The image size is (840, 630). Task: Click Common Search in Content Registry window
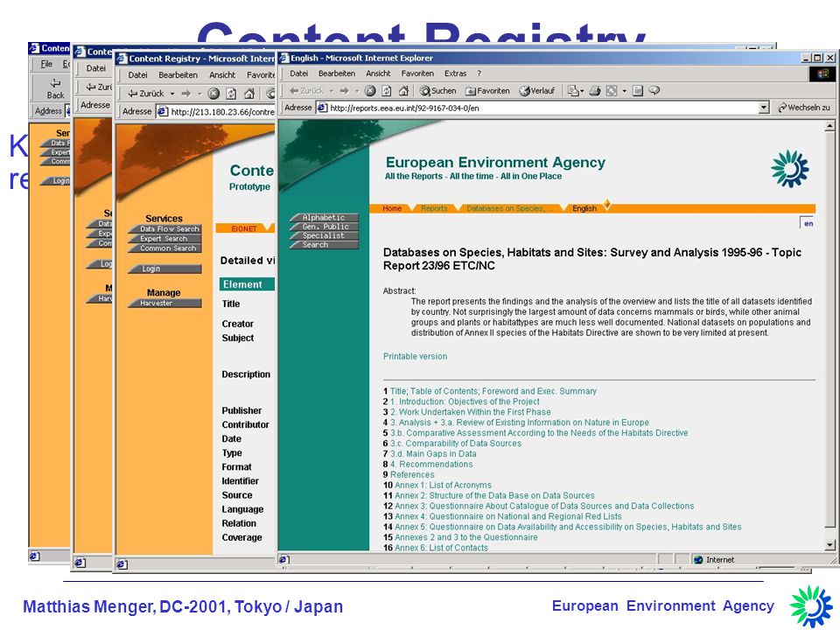(x=165, y=248)
